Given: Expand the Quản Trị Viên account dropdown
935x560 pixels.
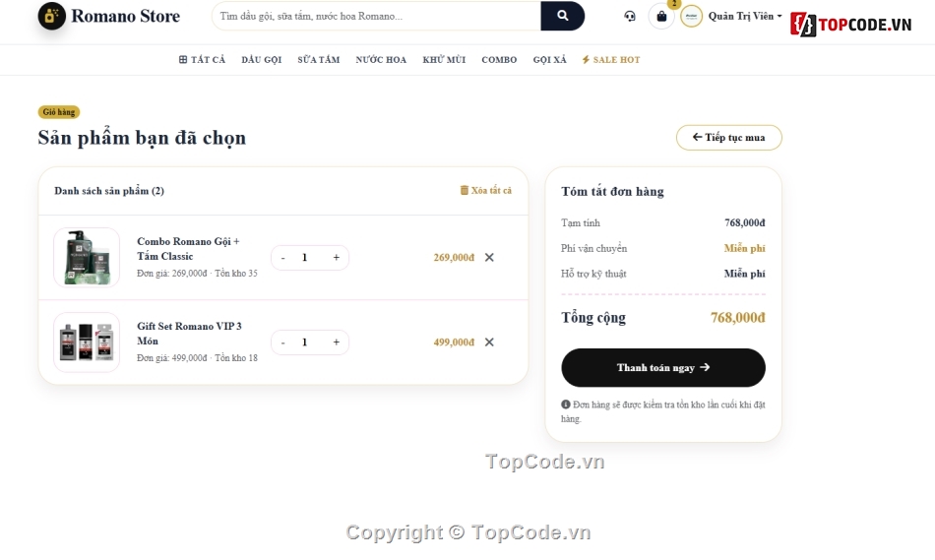Looking at the screenshot, I should [x=745, y=16].
